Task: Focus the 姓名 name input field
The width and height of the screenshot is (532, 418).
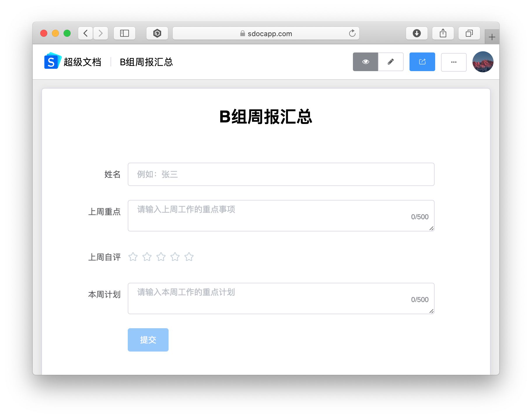Action: click(281, 174)
